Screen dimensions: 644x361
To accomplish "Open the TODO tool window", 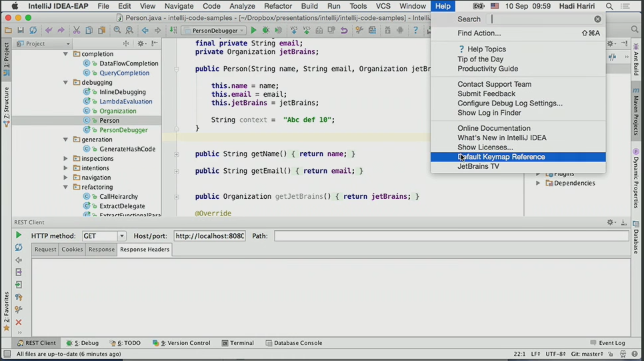I will (x=125, y=343).
